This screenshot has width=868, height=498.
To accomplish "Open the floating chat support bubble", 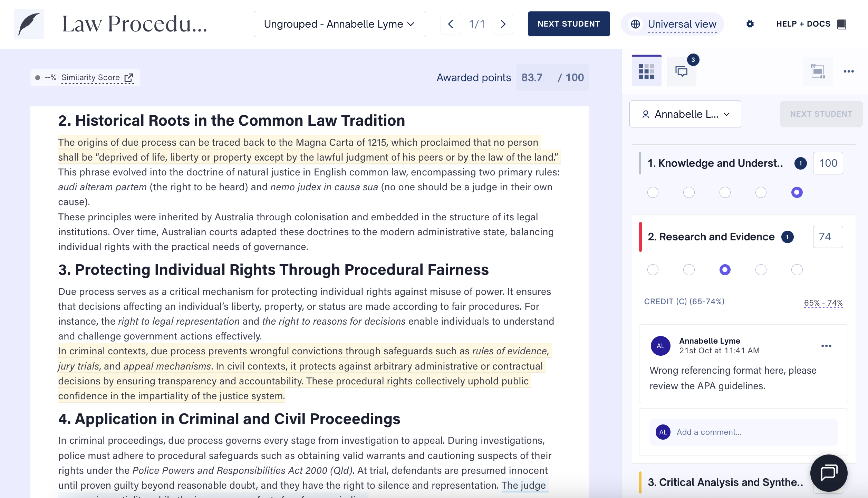I will (x=829, y=473).
